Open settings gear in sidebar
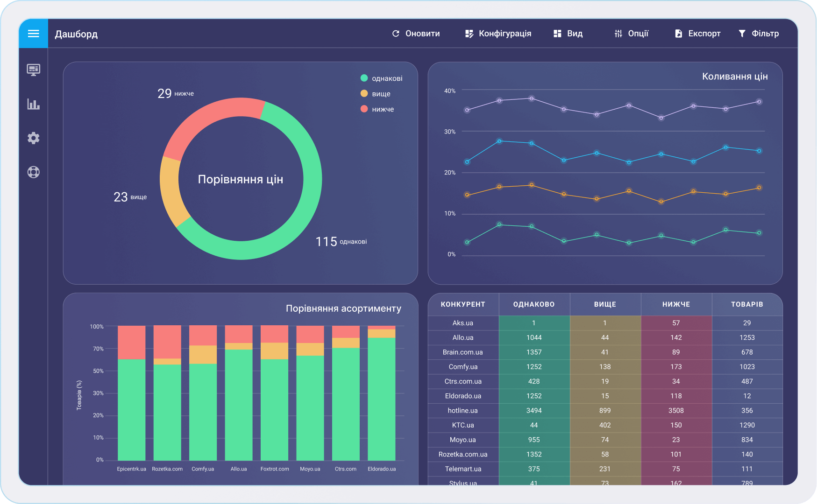The image size is (817, 504). (x=33, y=138)
